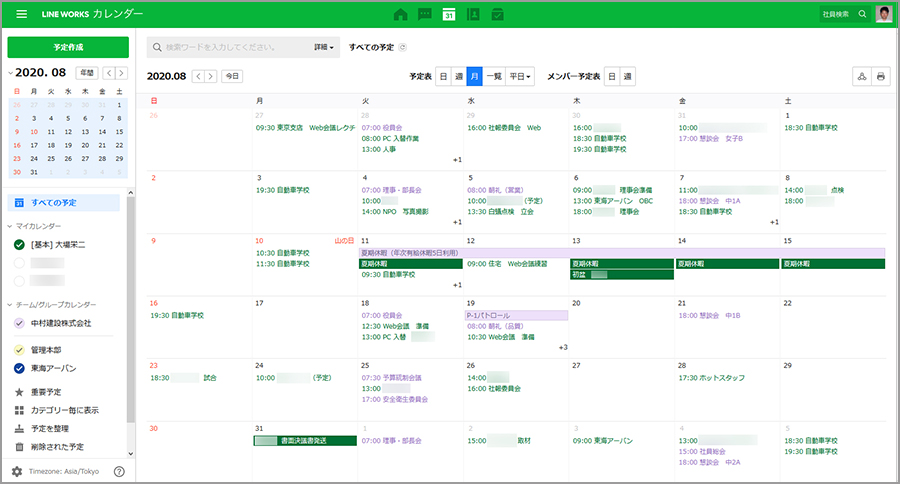Click the print icon button
The image size is (900, 484).
(x=881, y=76)
